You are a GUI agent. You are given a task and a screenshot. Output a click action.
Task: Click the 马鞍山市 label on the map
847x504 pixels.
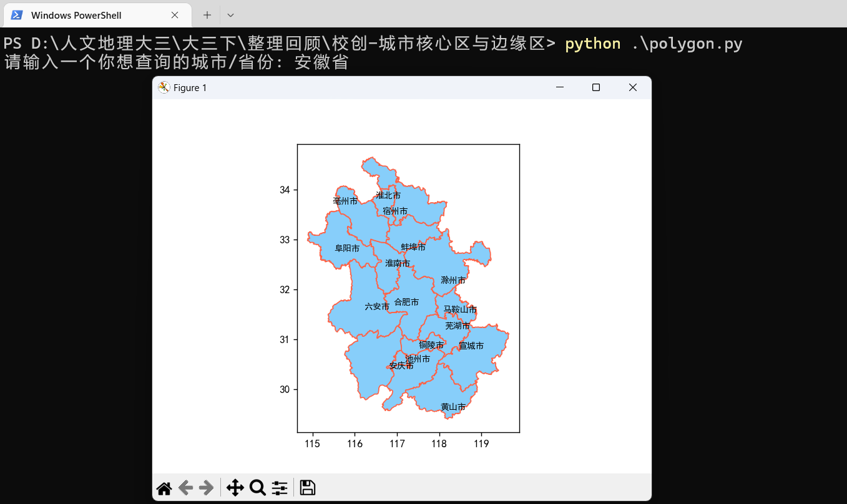coord(460,309)
